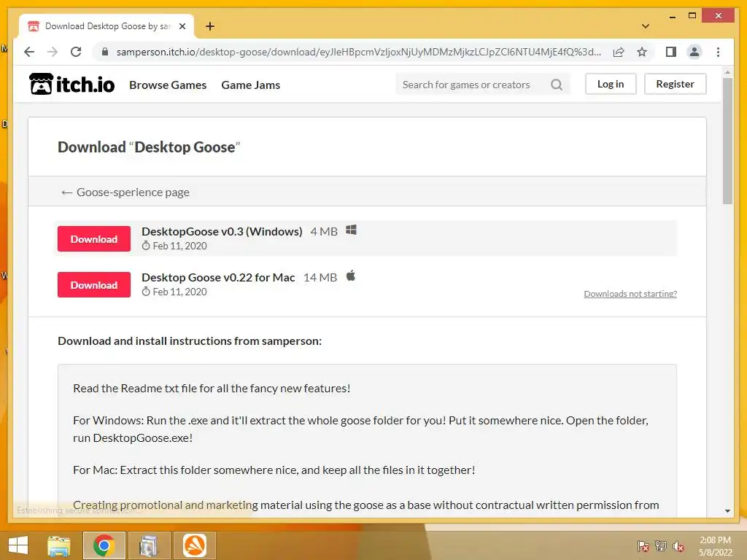View site information padlock icon
Screen dimensions: 747x560
(x=105, y=52)
